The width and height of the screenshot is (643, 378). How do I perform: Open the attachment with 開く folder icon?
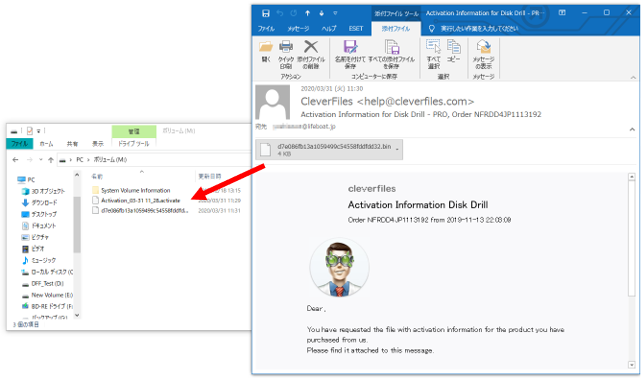(x=266, y=52)
